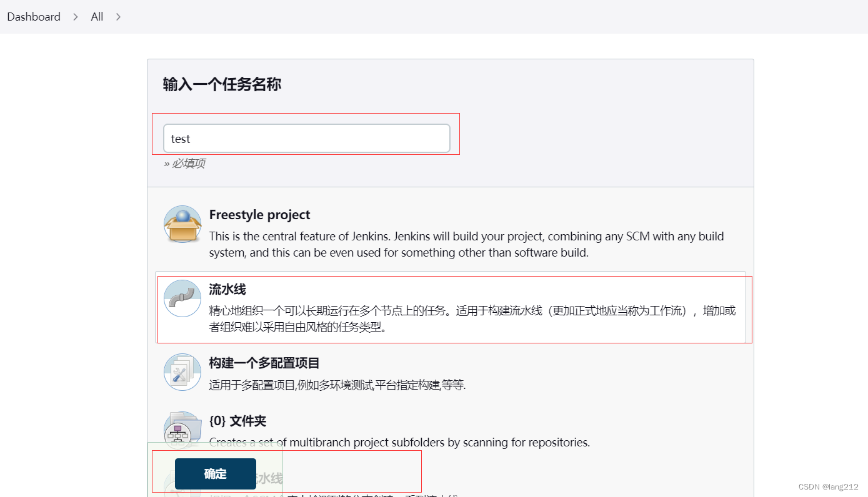The height and width of the screenshot is (497, 868).
Task: Click the Freestyle project description text
Action: [x=466, y=245]
